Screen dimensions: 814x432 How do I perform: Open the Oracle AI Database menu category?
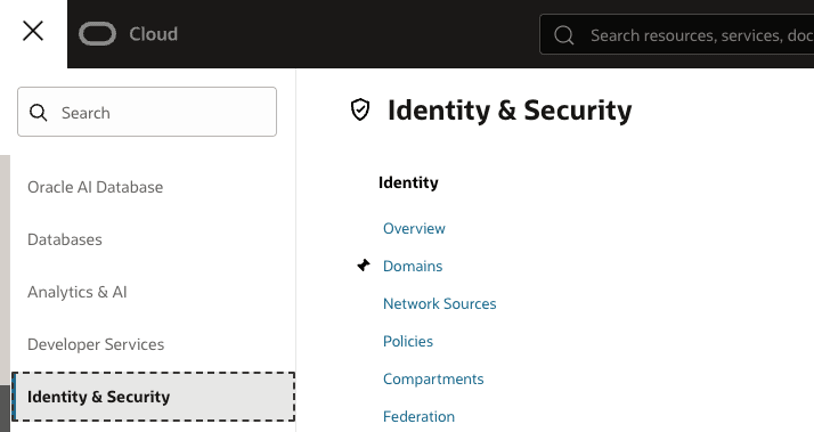(95, 187)
